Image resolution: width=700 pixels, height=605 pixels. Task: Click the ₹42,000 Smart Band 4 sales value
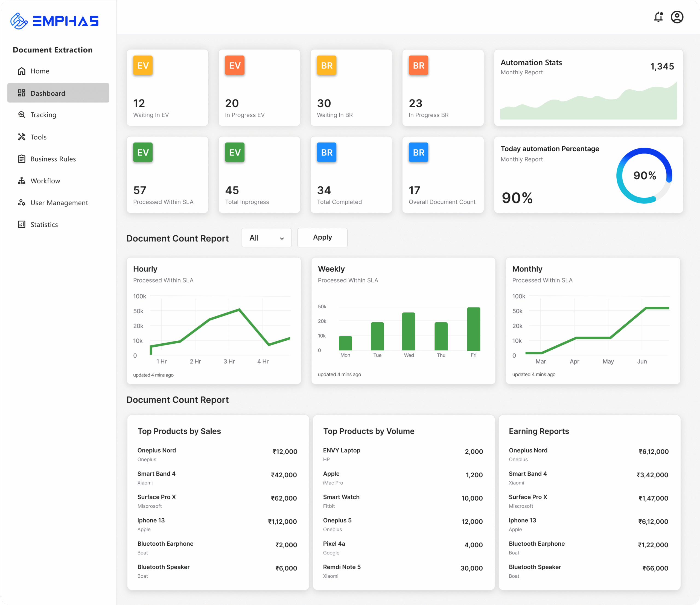[x=284, y=475]
